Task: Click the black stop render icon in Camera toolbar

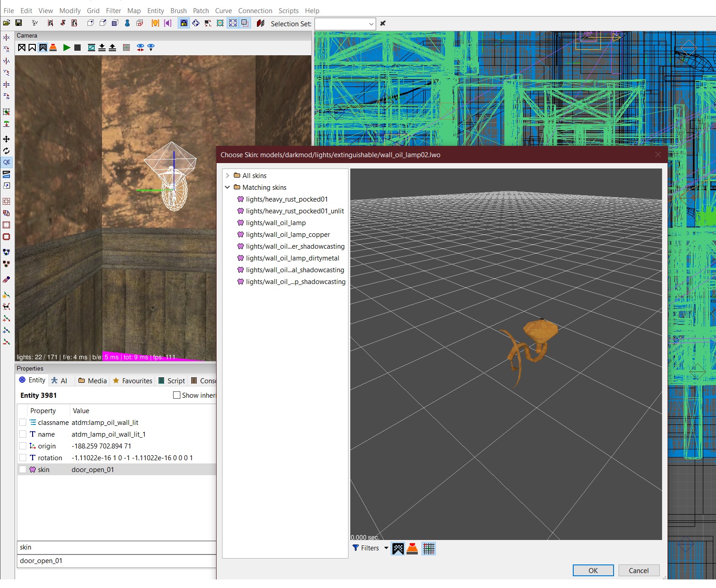Action: point(77,48)
